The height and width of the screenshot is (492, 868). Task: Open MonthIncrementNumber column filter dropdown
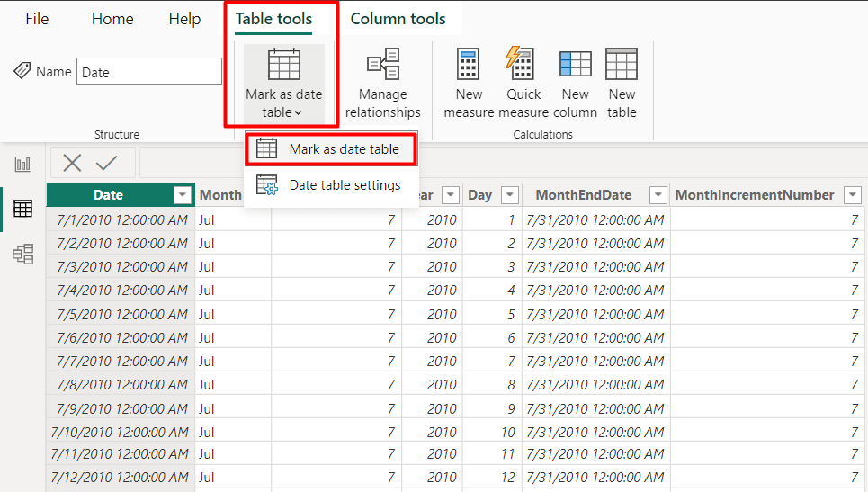[x=852, y=195]
